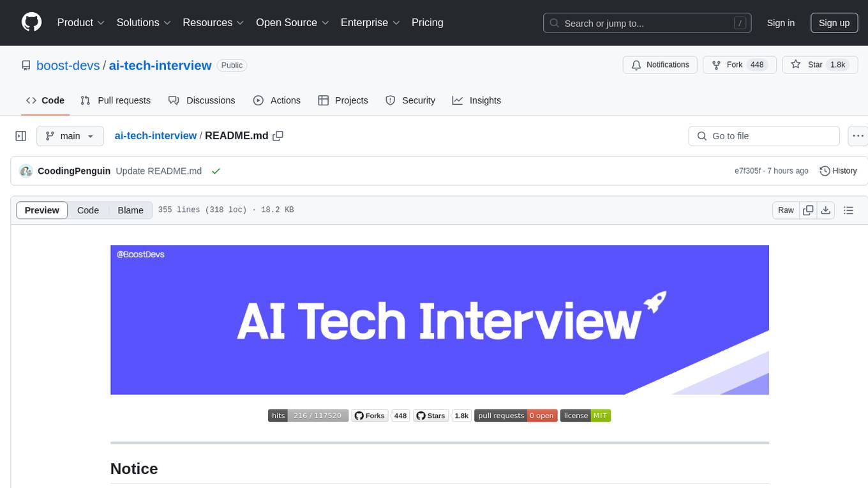The width and height of the screenshot is (868, 488).
Task: Click the ai-tech-interview breadcrumb link
Action: pyautogui.click(x=156, y=136)
